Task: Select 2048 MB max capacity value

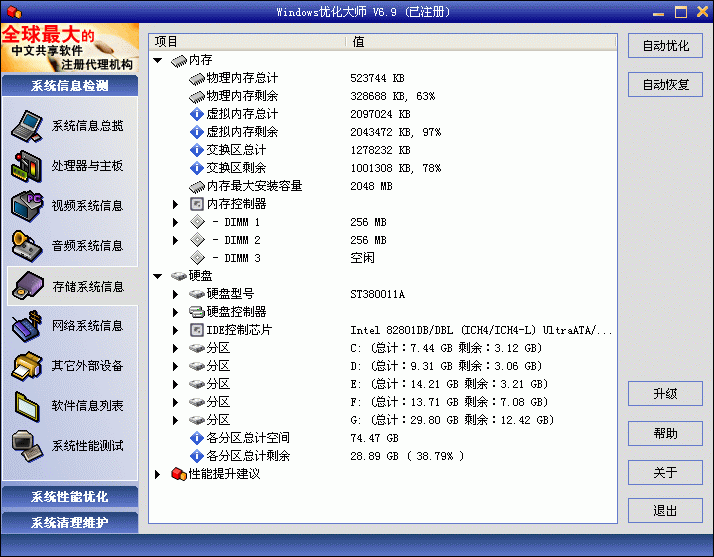Action: pyautogui.click(x=371, y=186)
